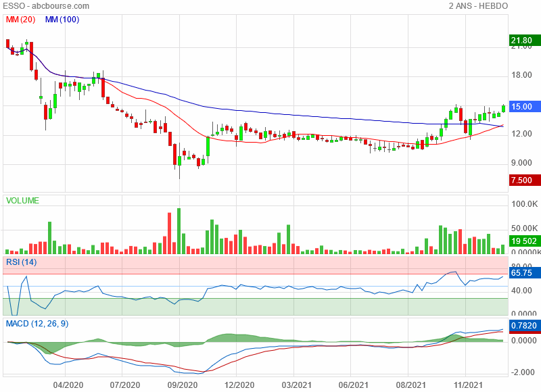Click the blue 15.00 current price tag
Image resolution: width=541 pixels, height=392 pixels.
point(525,107)
